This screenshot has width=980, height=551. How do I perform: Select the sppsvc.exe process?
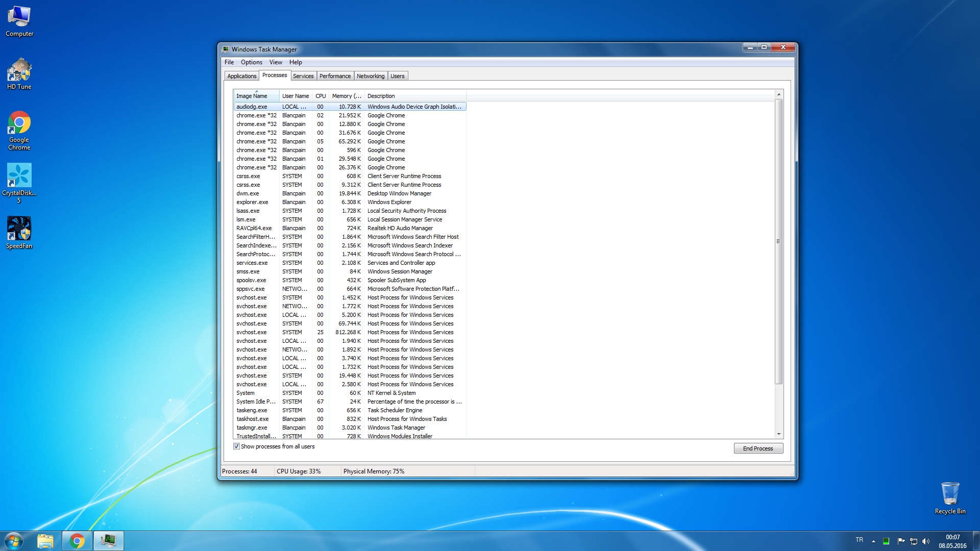coord(350,289)
